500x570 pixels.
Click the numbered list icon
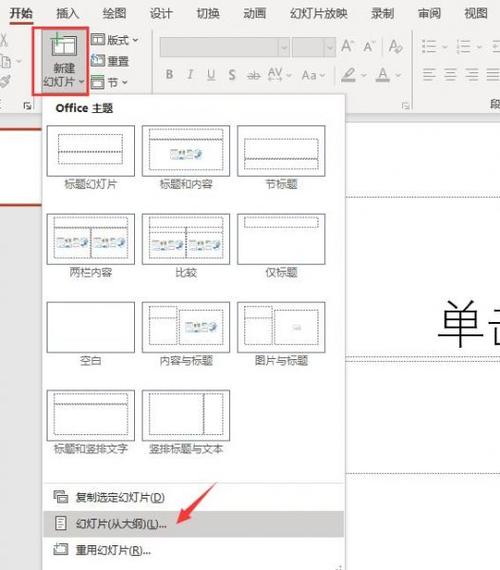pos(464,47)
